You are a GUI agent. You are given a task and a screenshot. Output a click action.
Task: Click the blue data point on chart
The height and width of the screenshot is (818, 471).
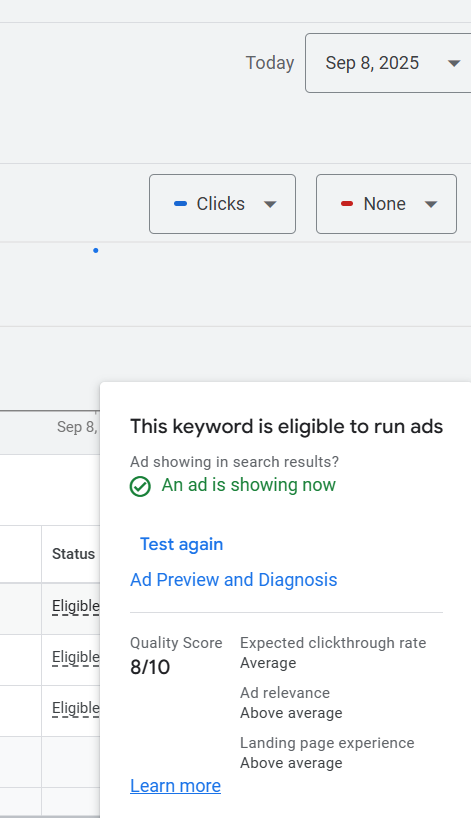[95, 250]
